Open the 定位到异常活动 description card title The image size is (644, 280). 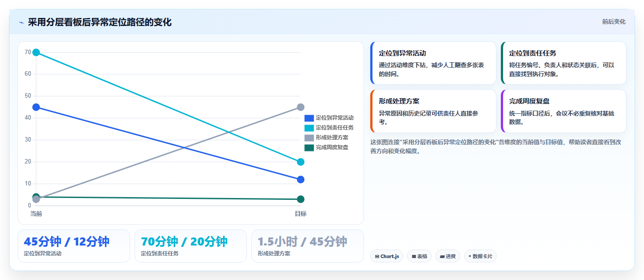(402, 53)
